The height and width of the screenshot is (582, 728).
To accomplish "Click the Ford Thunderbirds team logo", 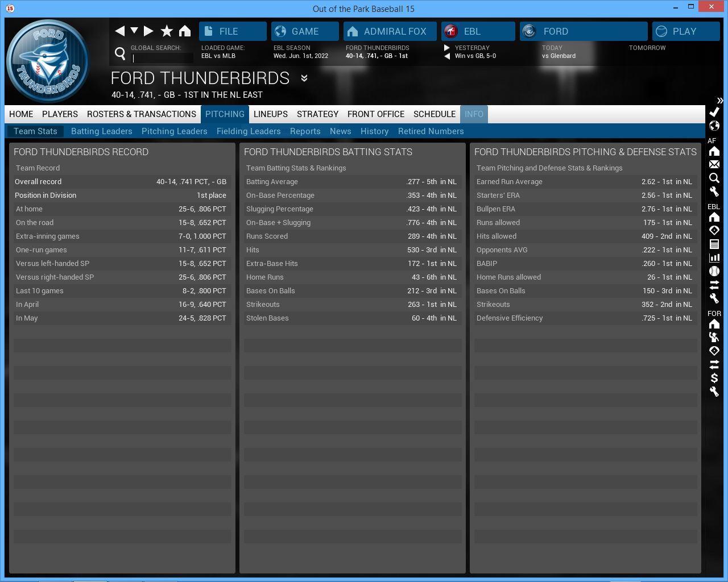I will [x=48, y=61].
